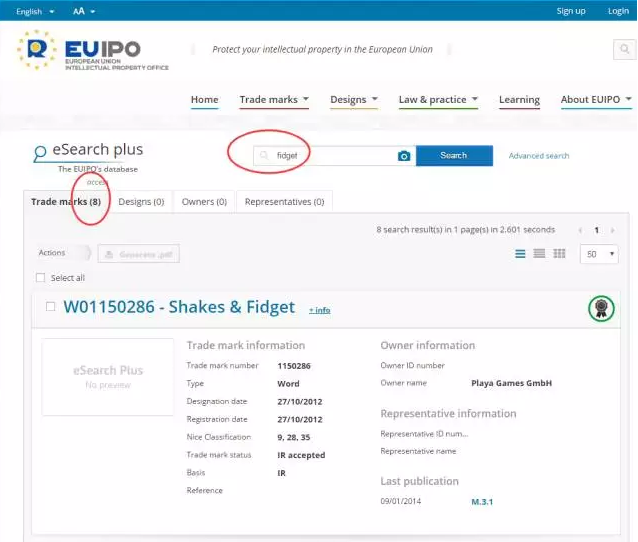Screen dimensions: 638x542
Task: Go to previous results page arrow
Action: point(580,230)
